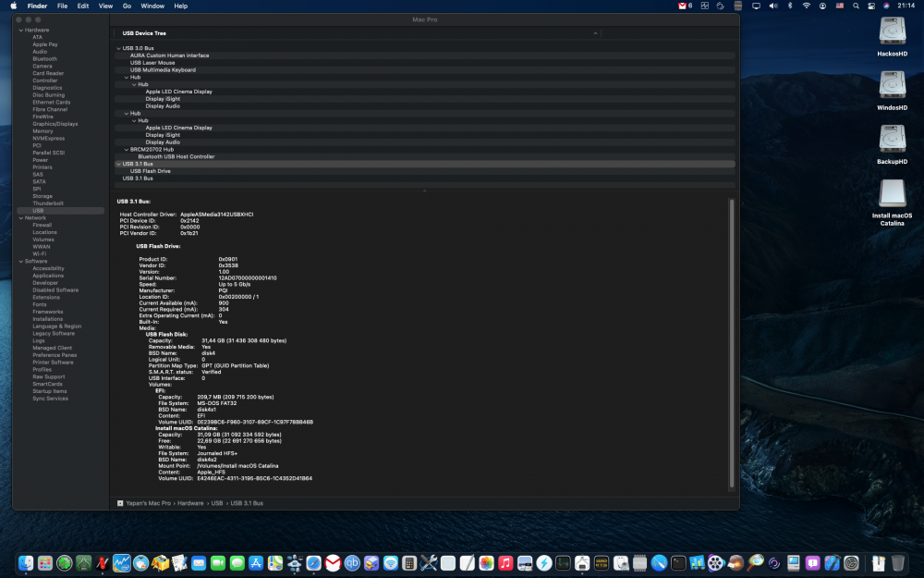Viewport: 924px width, 578px height.
Task: Open Launchpad in the Dock
Action: 44,563
